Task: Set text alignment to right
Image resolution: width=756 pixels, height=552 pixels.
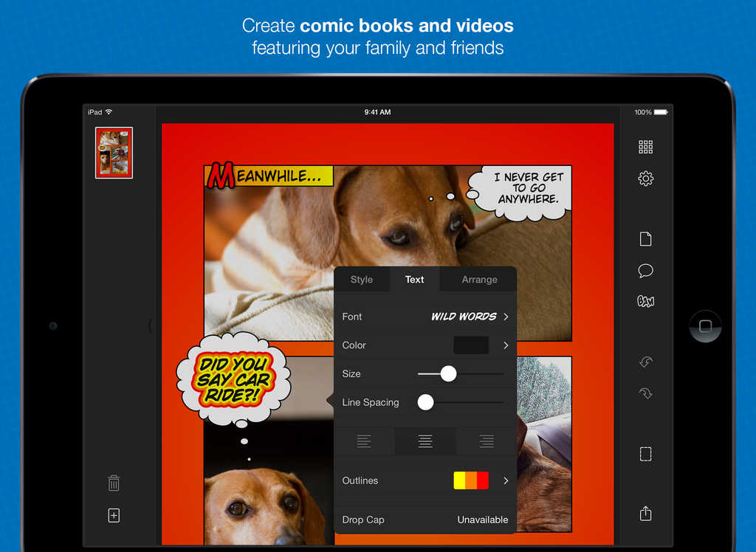Action: click(486, 441)
